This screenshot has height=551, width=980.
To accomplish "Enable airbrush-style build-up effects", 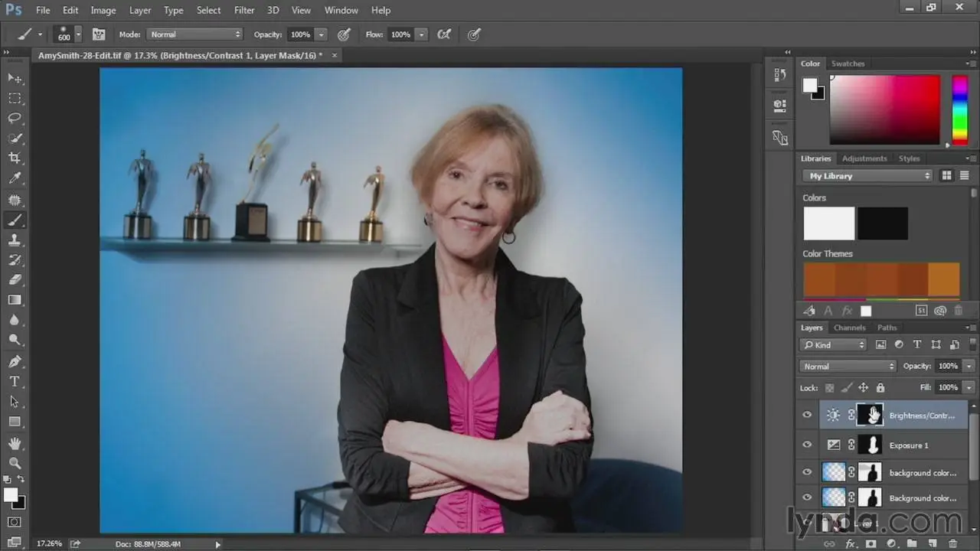I will 444,34.
